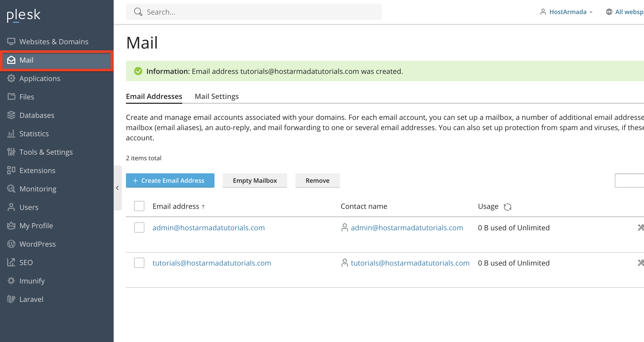The height and width of the screenshot is (342, 644).
Task: Sort by the Usage column header
Action: tap(488, 206)
